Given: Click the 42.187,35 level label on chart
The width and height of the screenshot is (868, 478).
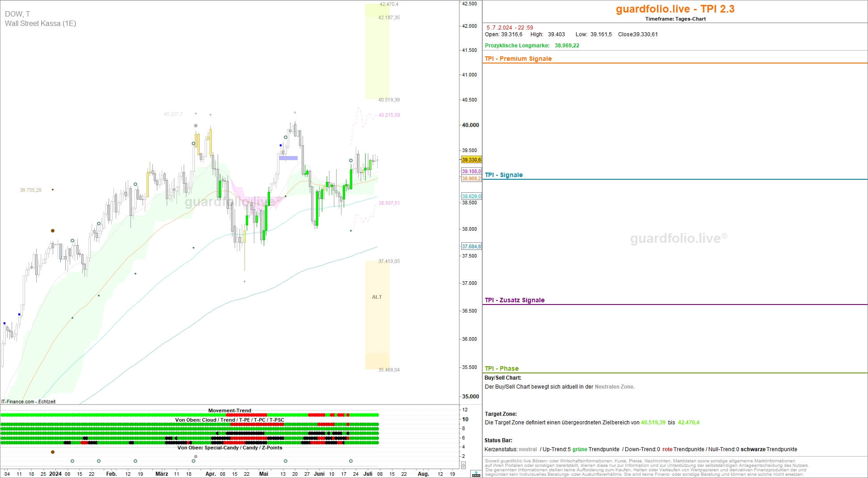Looking at the screenshot, I should (x=389, y=17).
